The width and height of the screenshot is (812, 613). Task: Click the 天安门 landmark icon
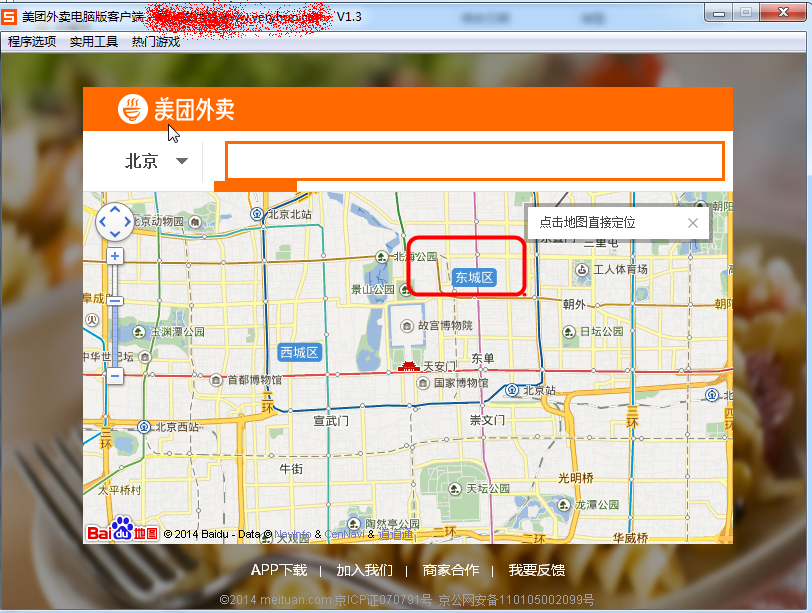click(x=409, y=366)
